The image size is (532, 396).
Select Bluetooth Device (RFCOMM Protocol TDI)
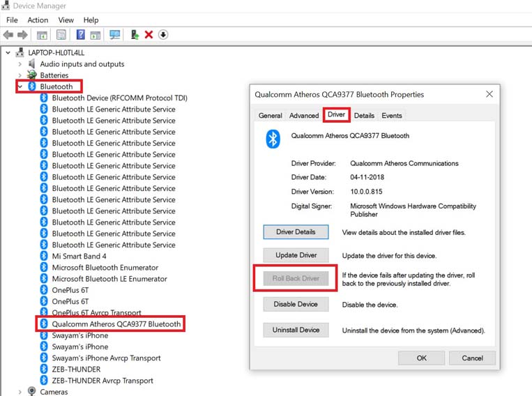(x=119, y=98)
